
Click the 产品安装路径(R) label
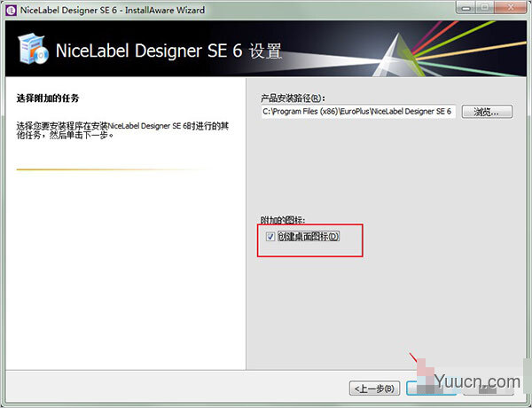click(293, 98)
